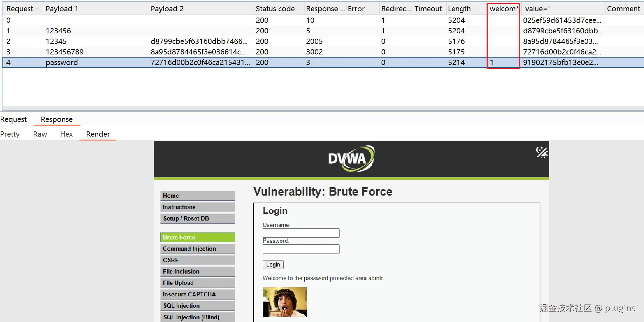Click the Length value 5214

pyautogui.click(x=456, y=63)
